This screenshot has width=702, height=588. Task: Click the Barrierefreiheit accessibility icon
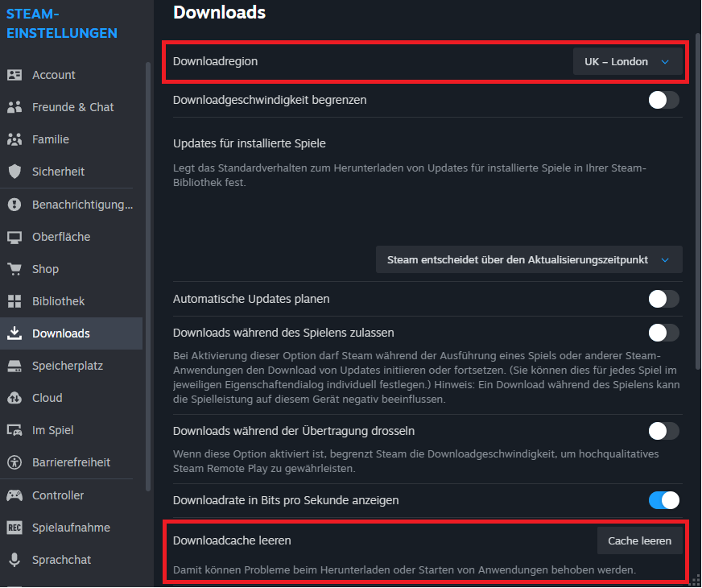14,462
